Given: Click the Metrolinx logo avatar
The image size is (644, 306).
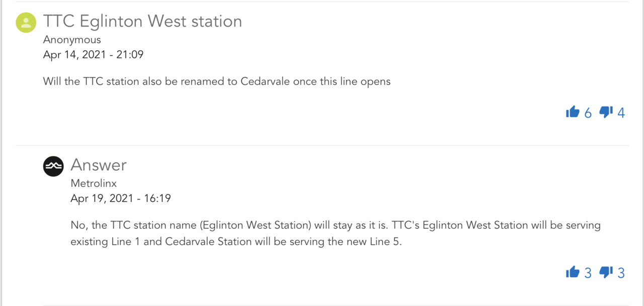Looking at the screenshot, I should click(x=53, y=166).
